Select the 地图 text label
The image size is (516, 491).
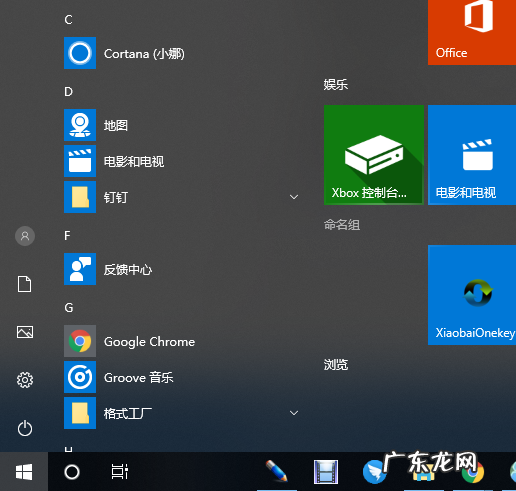point(116,125)
